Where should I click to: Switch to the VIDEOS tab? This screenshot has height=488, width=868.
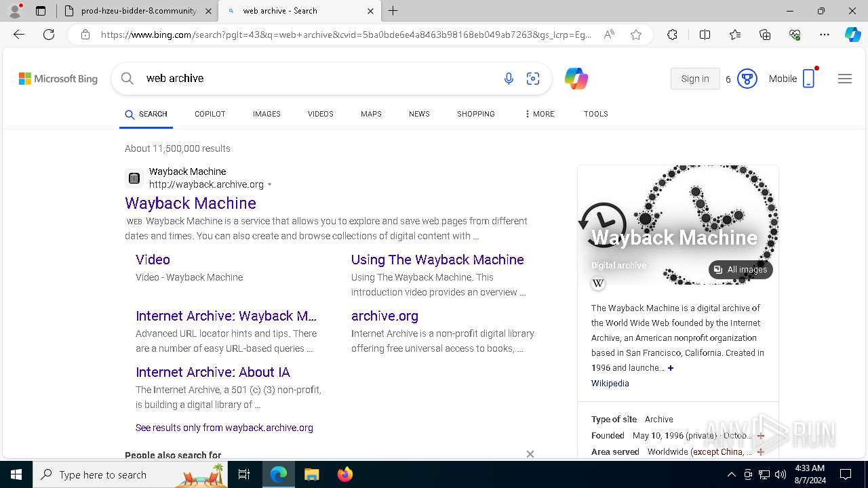coord(320,114)
